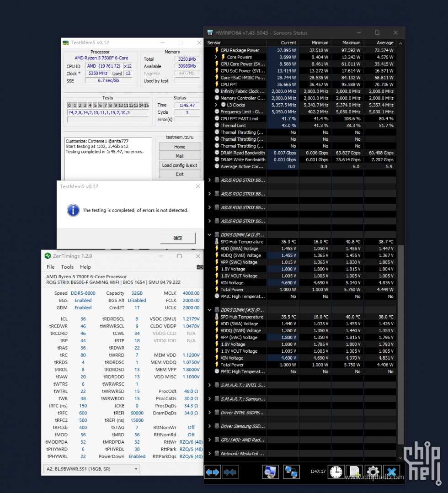Click the icon beside DRAM Write Bandwidth
The width and height of the screenshot is (448, 493).
click(217, 160)
